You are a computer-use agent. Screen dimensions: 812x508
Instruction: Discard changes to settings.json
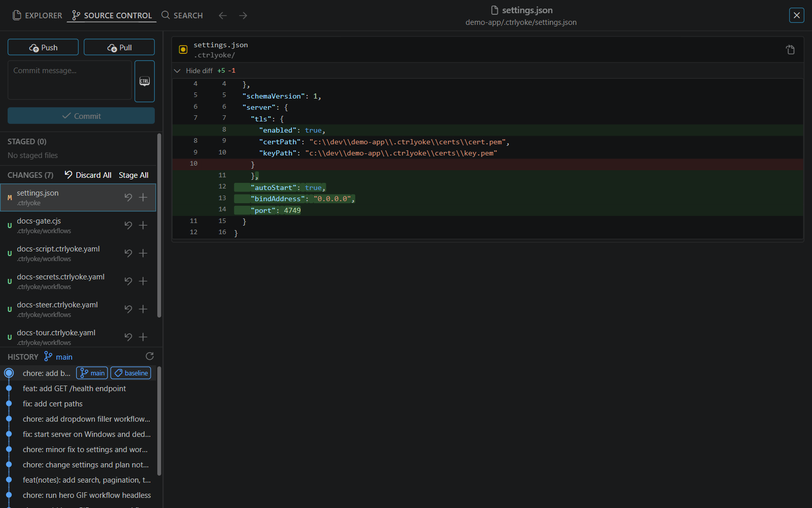point(128,197)
